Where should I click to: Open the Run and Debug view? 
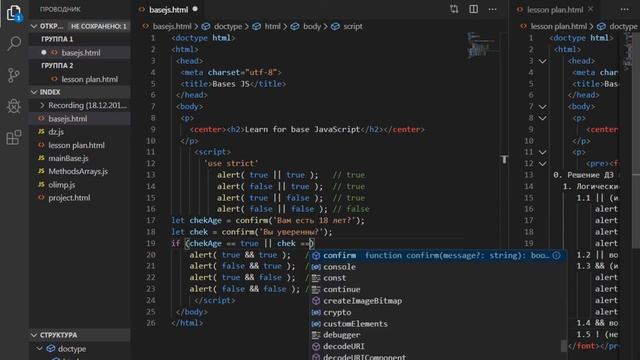pos(14,106)
